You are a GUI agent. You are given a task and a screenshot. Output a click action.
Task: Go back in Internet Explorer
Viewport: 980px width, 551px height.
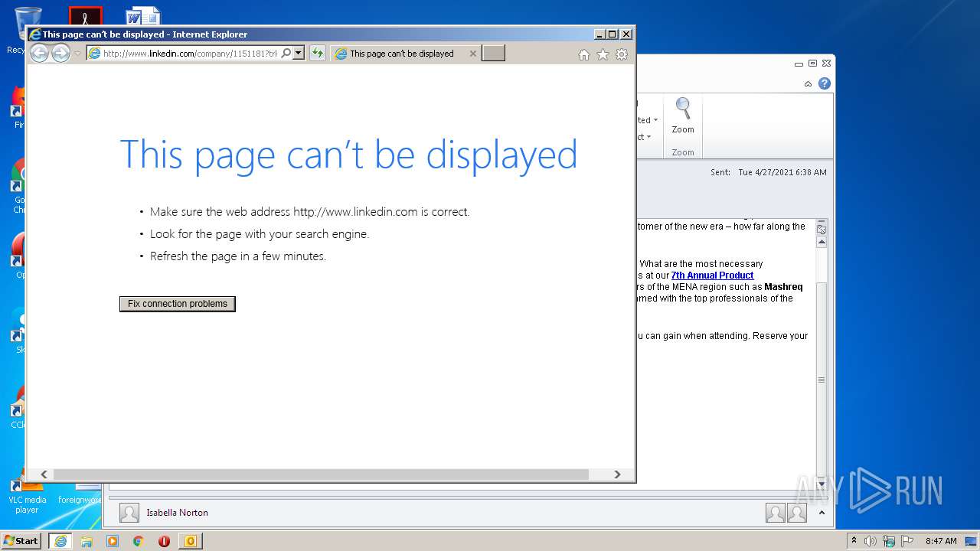tap(39, 53)
